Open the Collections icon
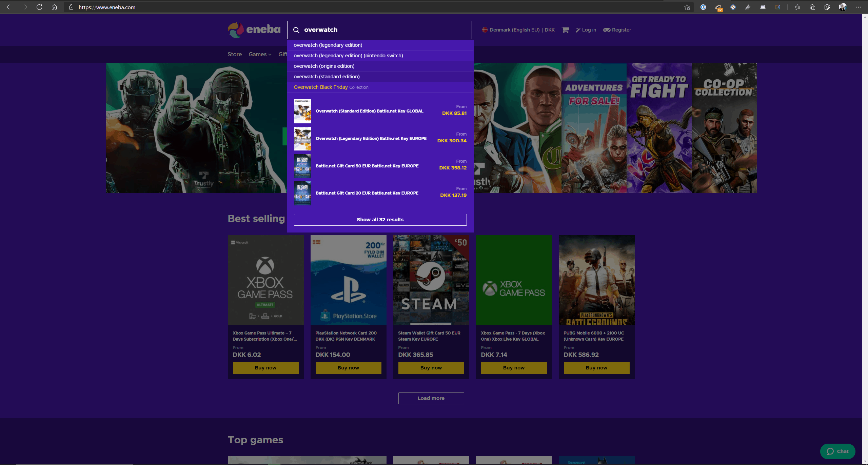The width and height of the screenshot is (868, 465). 812,7
